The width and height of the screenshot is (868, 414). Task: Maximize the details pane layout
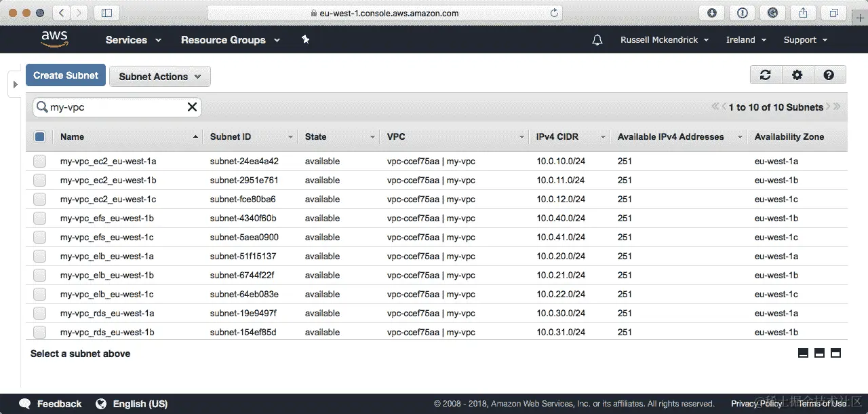pyautogui.click(x=835, y=354)
